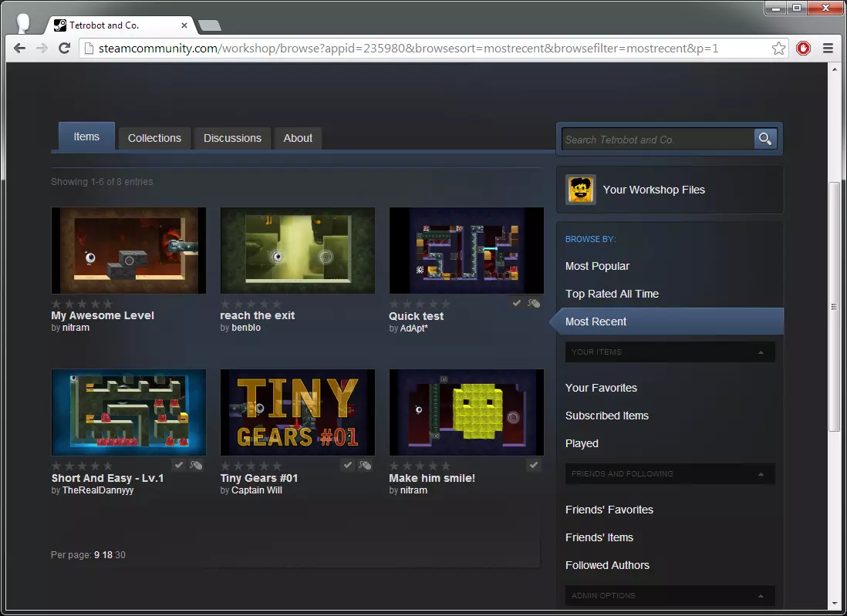The height and width of the screenshot is (616, 847).
Task: Click the magnifier search button
Action: click(765, 140)
